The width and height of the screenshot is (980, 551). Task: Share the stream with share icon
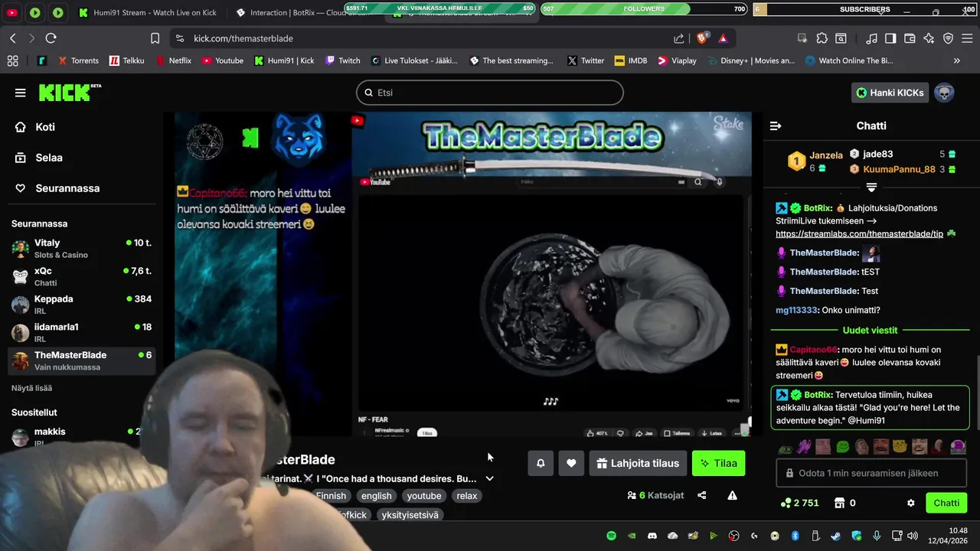click(702, 495)
